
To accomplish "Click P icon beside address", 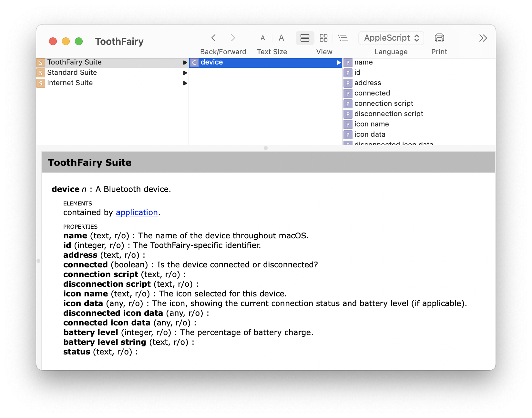I will [348, 83].
